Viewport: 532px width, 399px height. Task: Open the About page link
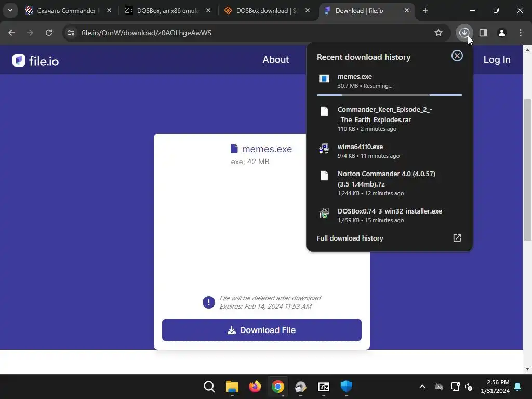[x=275, y=60]
